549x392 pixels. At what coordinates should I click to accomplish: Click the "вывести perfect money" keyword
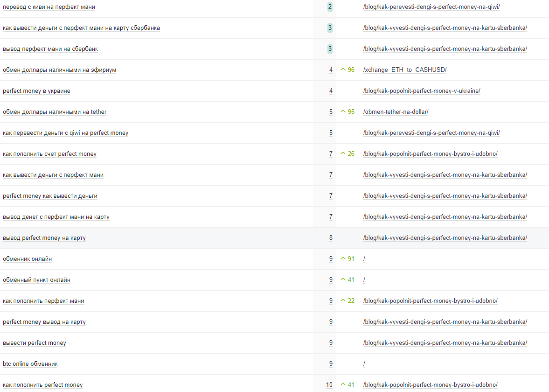tap(35, 343)
